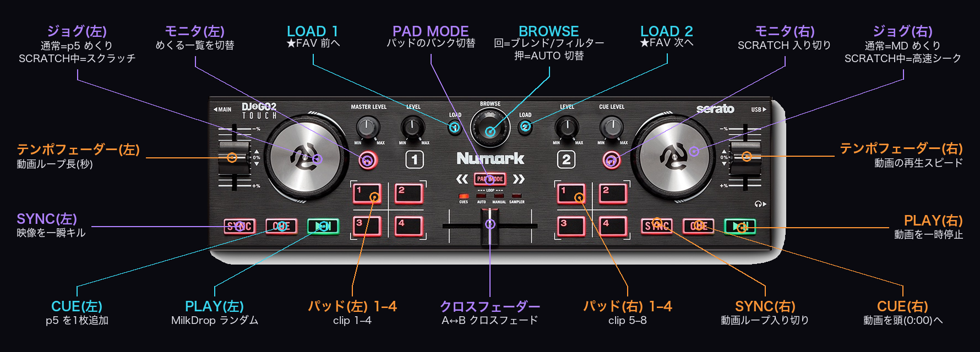The image size is (980, 352).
Task: Click the headphone output icon on the right edge
Action: click(760, 204)
